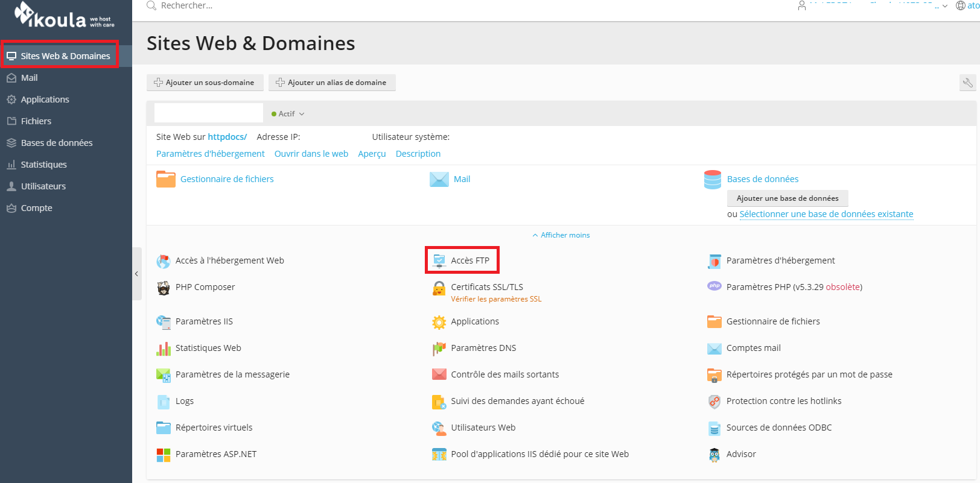Click Contrôle des mails sortants icon
Image resolution: width=980 pixels, height=483 pixels.
[x=439, y=374]
